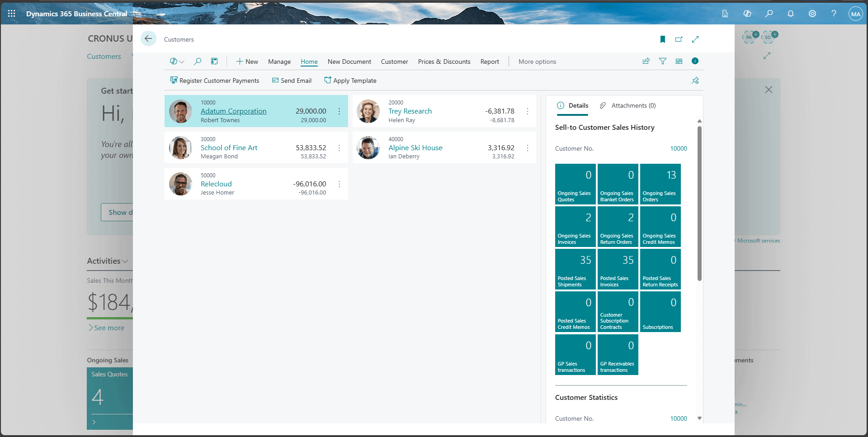The width and height of the screenshot is (868, 437).
Task: Open More options in the action bar
Action: point(537,62)
